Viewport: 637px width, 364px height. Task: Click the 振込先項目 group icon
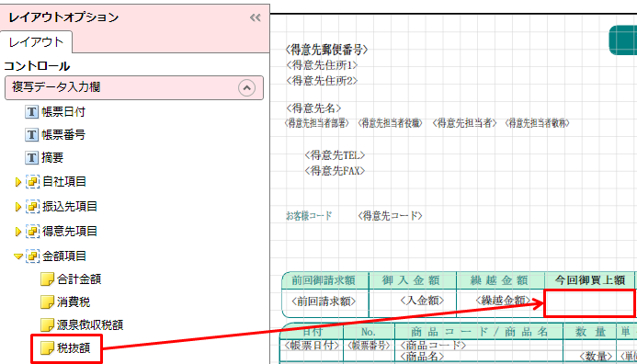pyautogui.click(x=32, y=207)
